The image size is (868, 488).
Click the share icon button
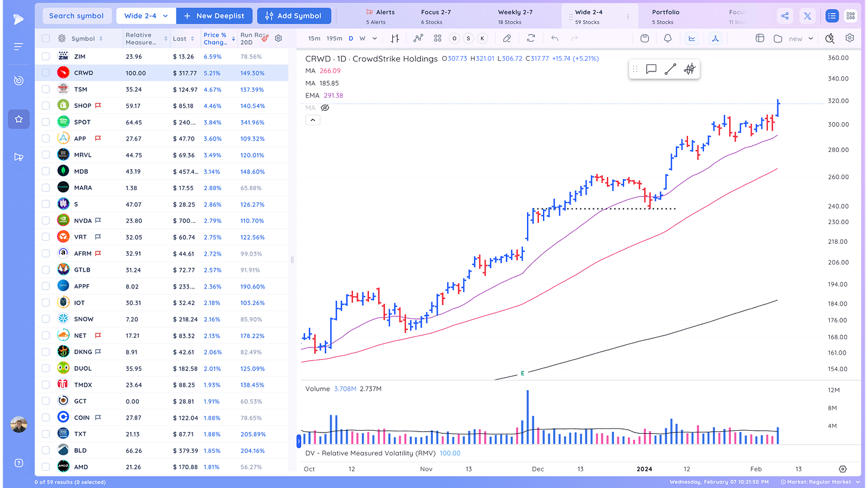click(x=785, y=16)
